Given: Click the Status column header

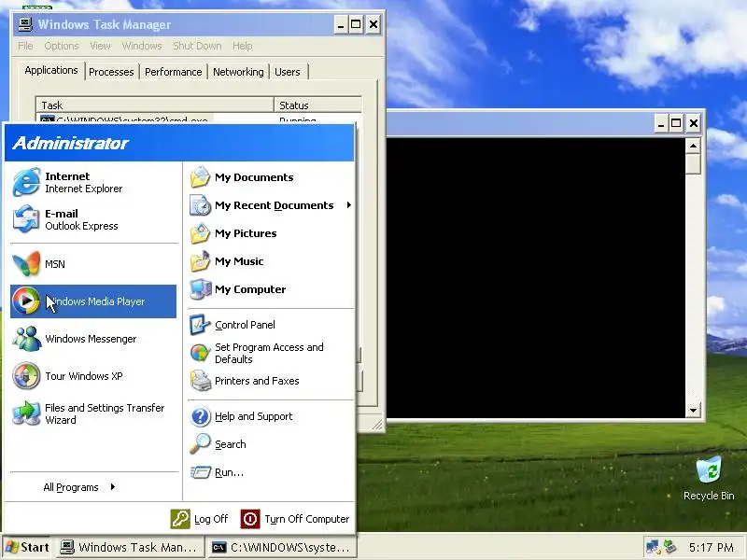Looking at the screenshot, I should pos(317,105).
